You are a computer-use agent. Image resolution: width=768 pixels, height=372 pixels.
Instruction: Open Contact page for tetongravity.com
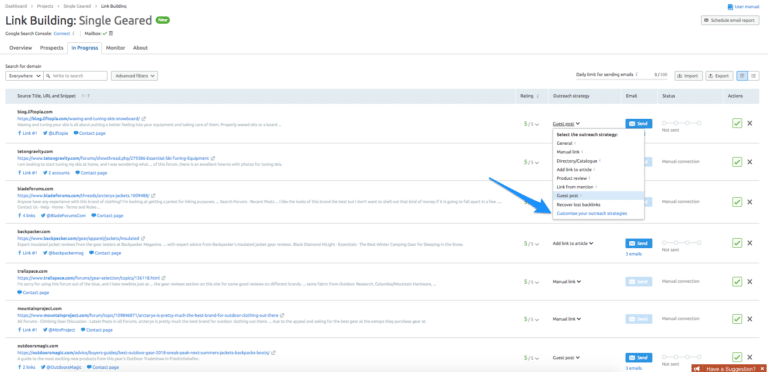[x=91, y=173]
